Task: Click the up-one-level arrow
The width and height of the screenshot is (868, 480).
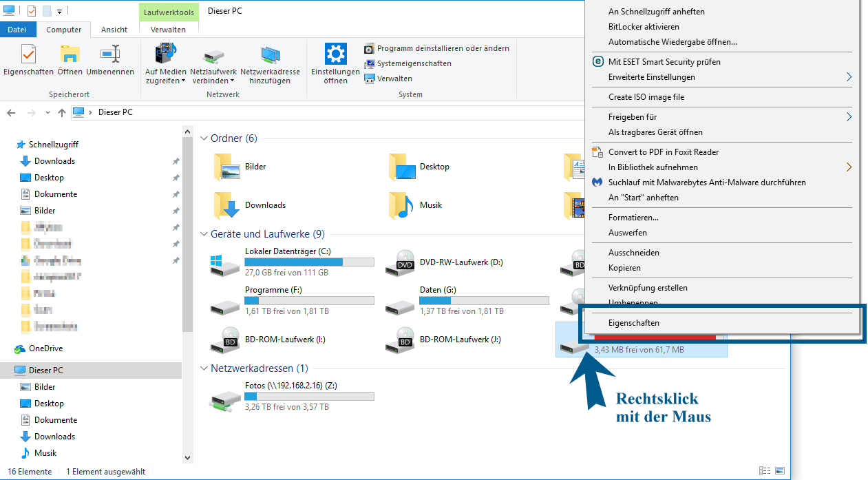Action: (x=62, y=112)
